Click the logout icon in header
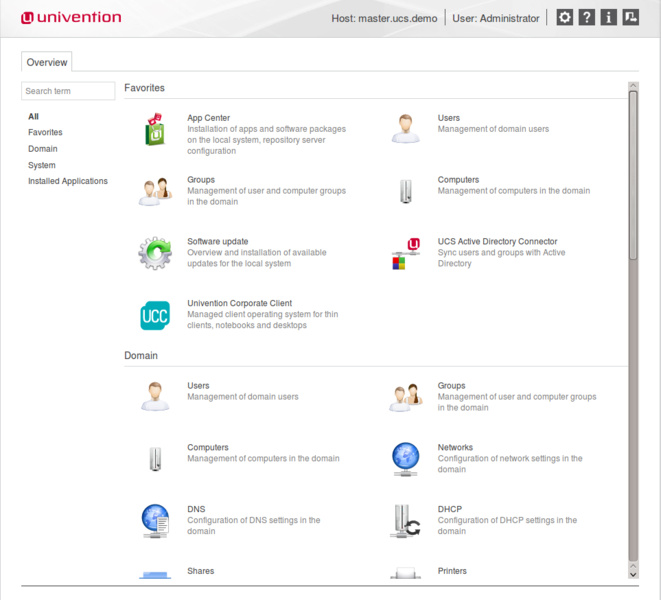This screenshot has width=661, height=600. pyautogui.click(x=631, y=18)
